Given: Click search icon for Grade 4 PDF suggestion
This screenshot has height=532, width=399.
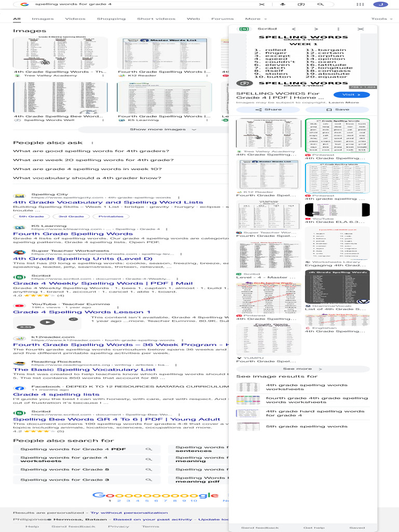Looking at the screenshot, I should (x=149, y=449).
